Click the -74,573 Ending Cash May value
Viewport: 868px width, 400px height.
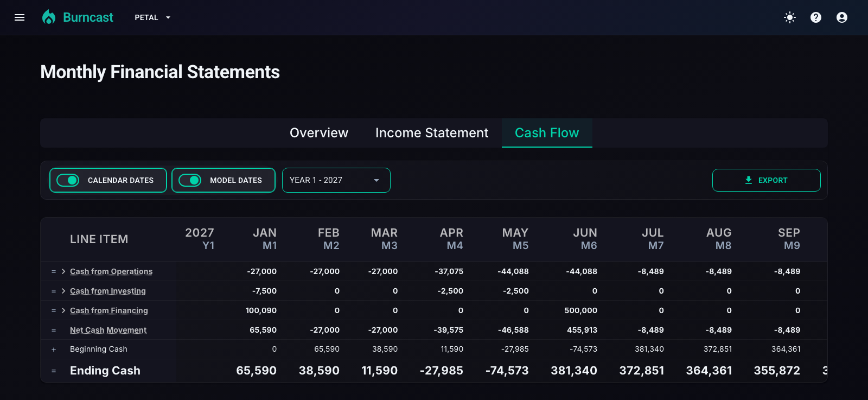click(507, 371)
